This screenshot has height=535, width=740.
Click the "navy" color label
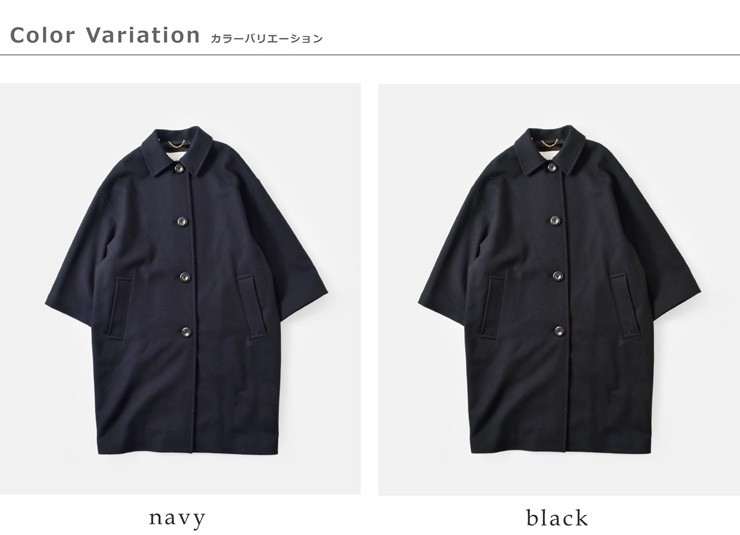pos(177,518)
